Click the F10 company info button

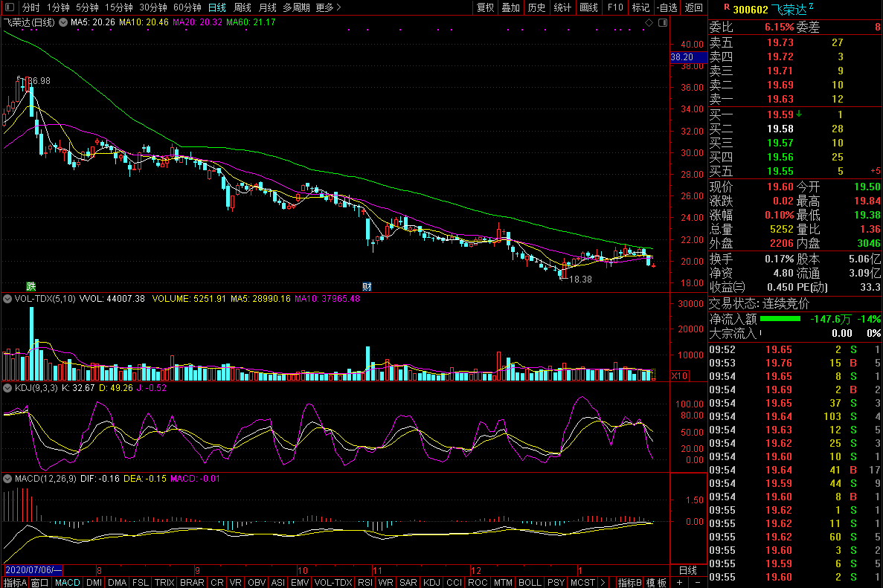pos(615,7)
